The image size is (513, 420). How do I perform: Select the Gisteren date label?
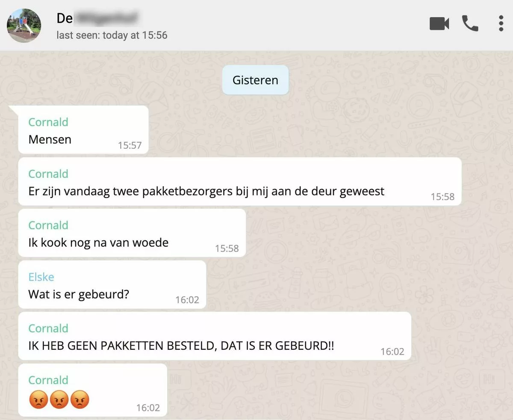[x=255, y=80]
